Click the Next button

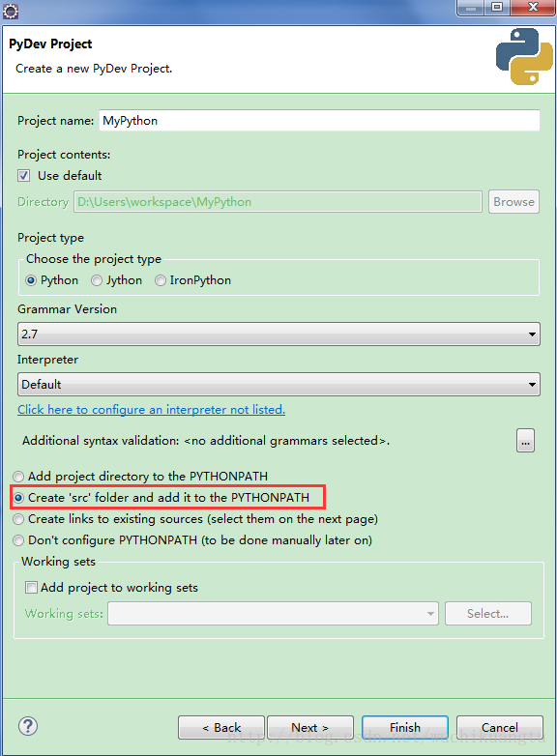point(310,727)
